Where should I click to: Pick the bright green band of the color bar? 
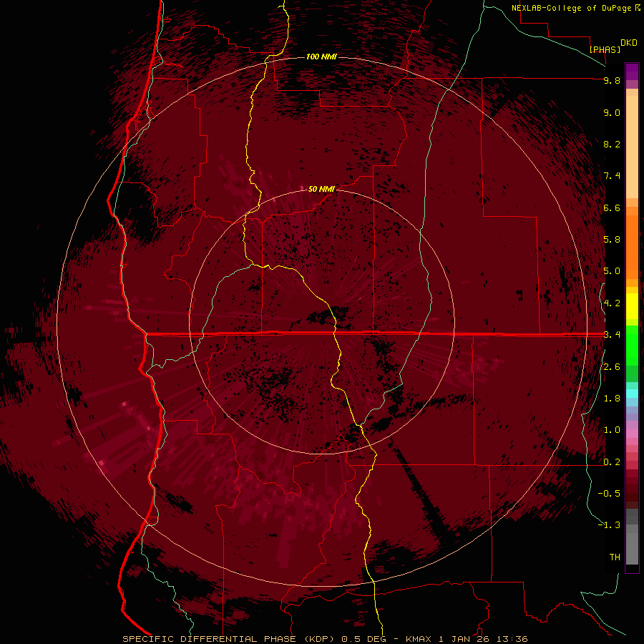632,345
